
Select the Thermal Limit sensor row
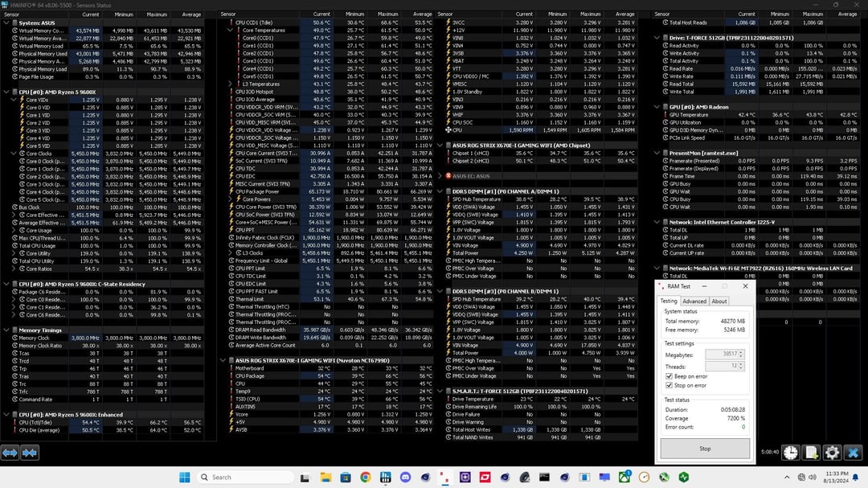tap(326, 299)
